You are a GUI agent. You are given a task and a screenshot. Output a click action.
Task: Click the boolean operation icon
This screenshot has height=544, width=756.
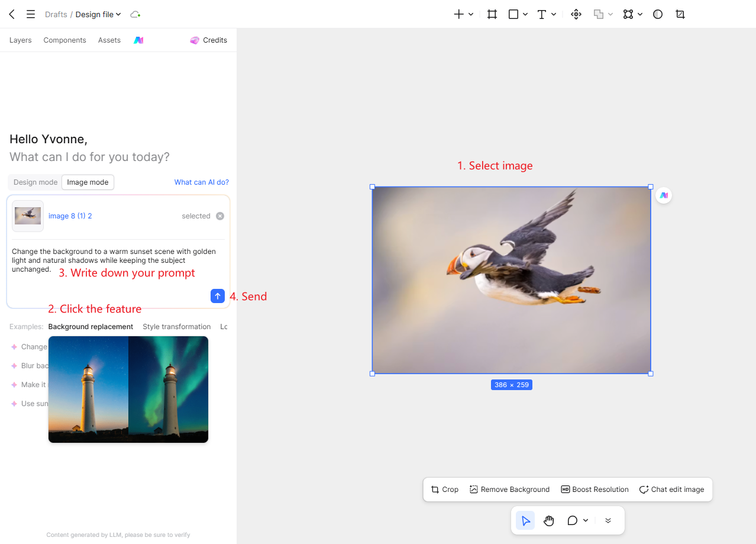599,14
